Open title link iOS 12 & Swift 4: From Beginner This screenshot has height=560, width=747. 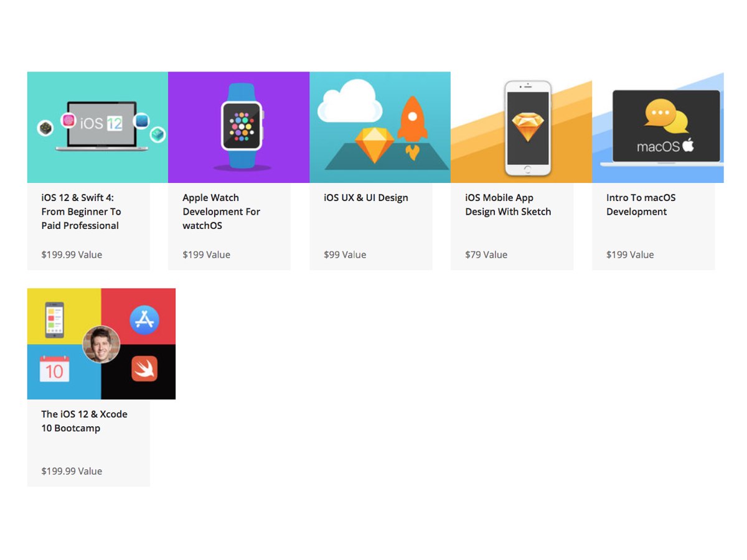tap(81, 212)
